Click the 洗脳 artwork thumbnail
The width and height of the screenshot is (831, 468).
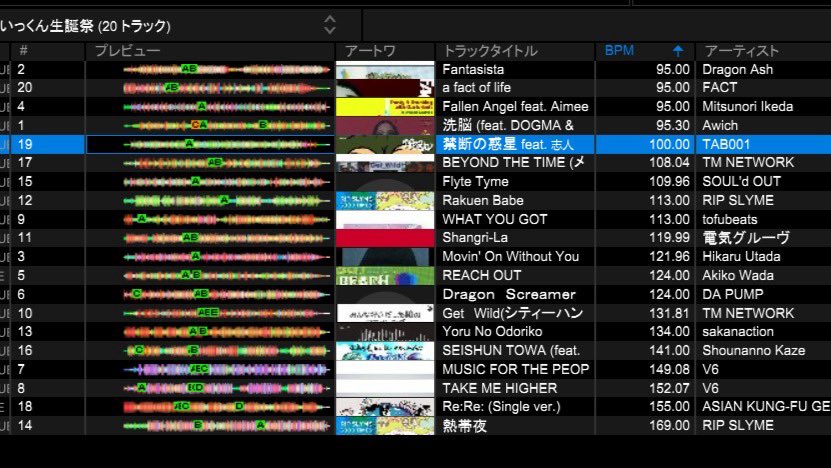click(x=385, y=126)
